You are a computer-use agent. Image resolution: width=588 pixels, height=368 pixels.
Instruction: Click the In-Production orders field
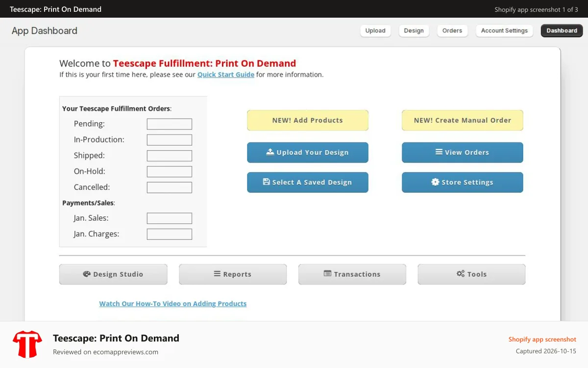170,140
